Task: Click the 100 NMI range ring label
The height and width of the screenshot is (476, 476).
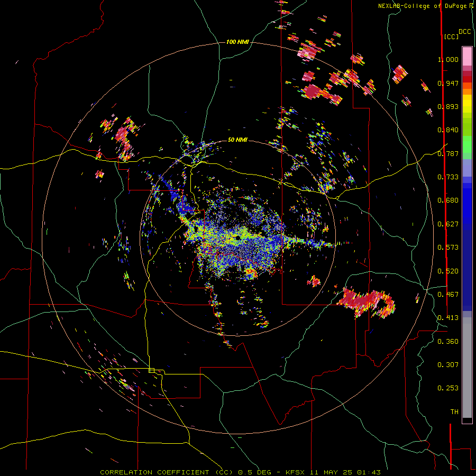Action: point(237,42)
